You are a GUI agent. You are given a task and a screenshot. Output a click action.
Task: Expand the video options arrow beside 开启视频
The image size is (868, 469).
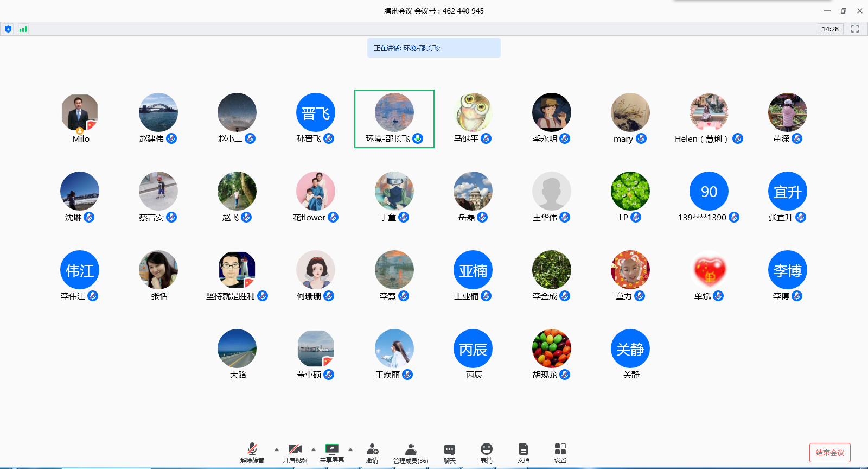314,449
